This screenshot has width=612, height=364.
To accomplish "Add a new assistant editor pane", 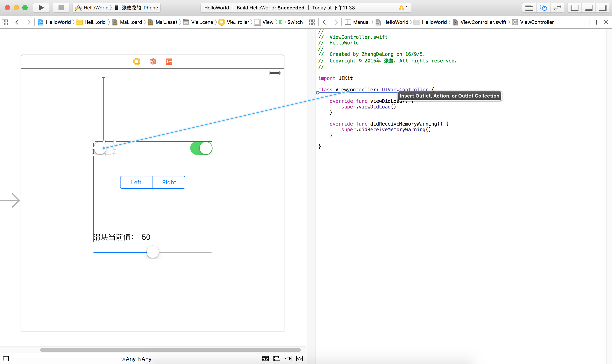I will point(596,22).
